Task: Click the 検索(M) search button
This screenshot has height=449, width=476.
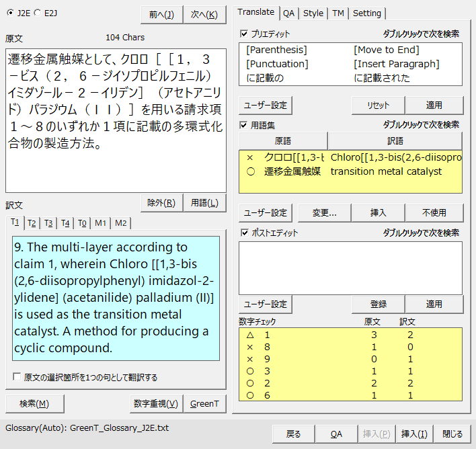Action: pos(34,403)
